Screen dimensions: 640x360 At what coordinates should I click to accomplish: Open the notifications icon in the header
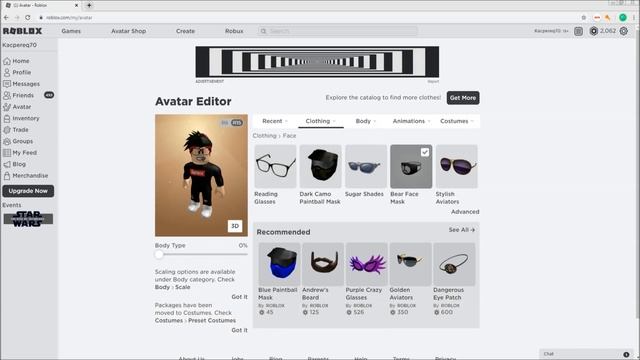click(578, 31)
